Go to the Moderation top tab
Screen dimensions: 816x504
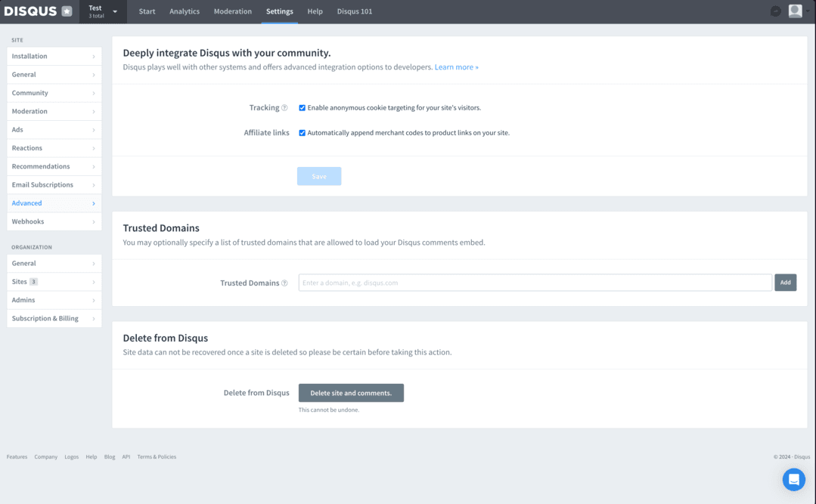(x=232, y=11)
